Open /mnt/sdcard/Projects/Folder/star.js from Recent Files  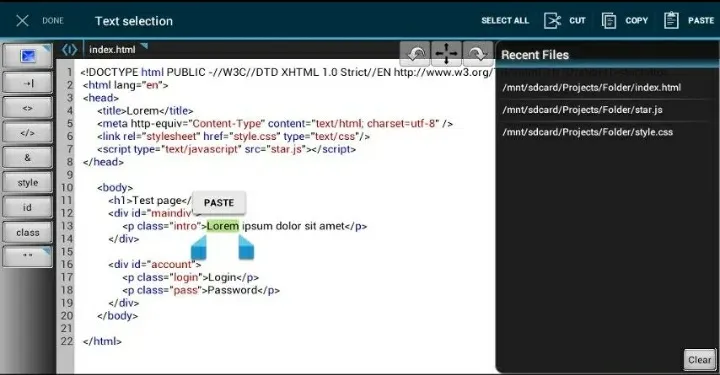click(582, 110)
